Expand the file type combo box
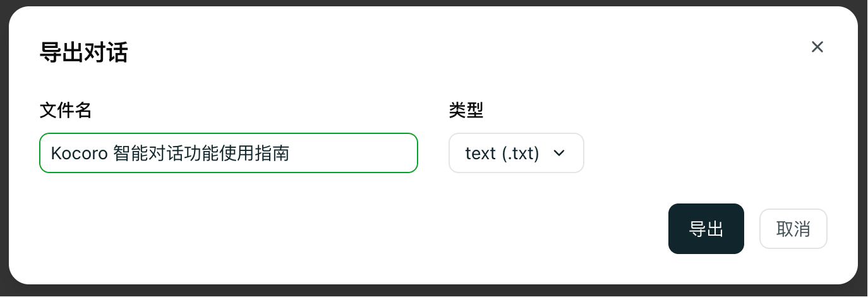The image size is (868, 297). click(x=515, y=153)
